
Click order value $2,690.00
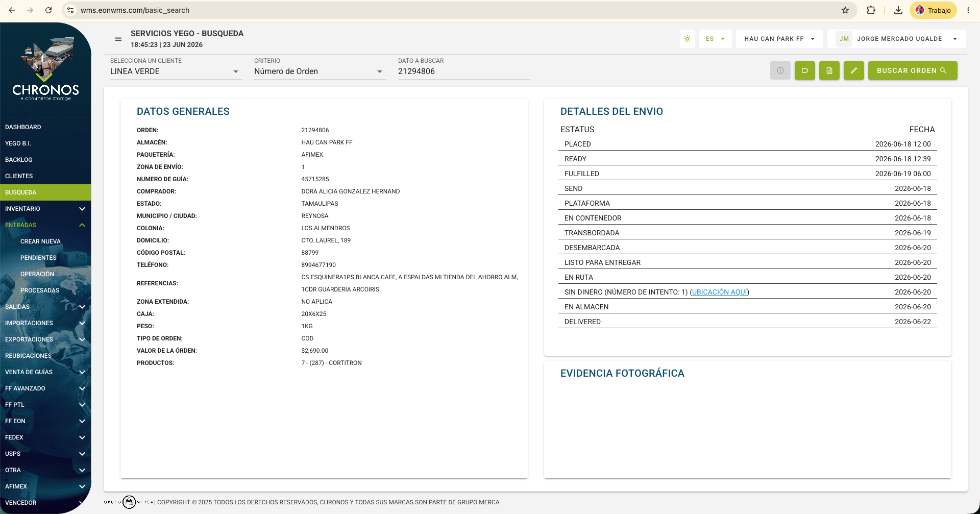coord(314,351)
